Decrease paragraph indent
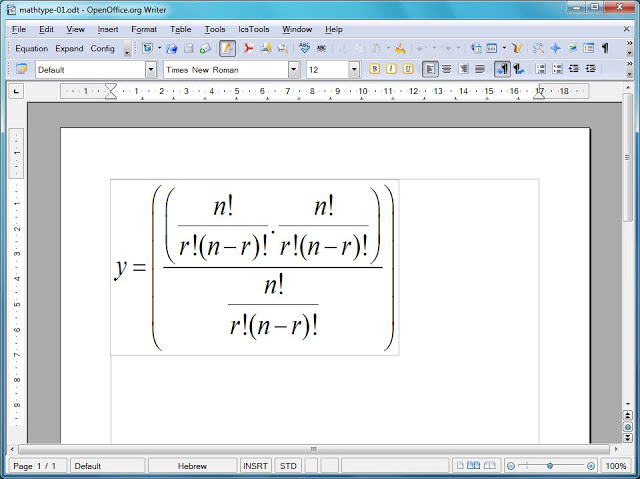 [574, 69]
